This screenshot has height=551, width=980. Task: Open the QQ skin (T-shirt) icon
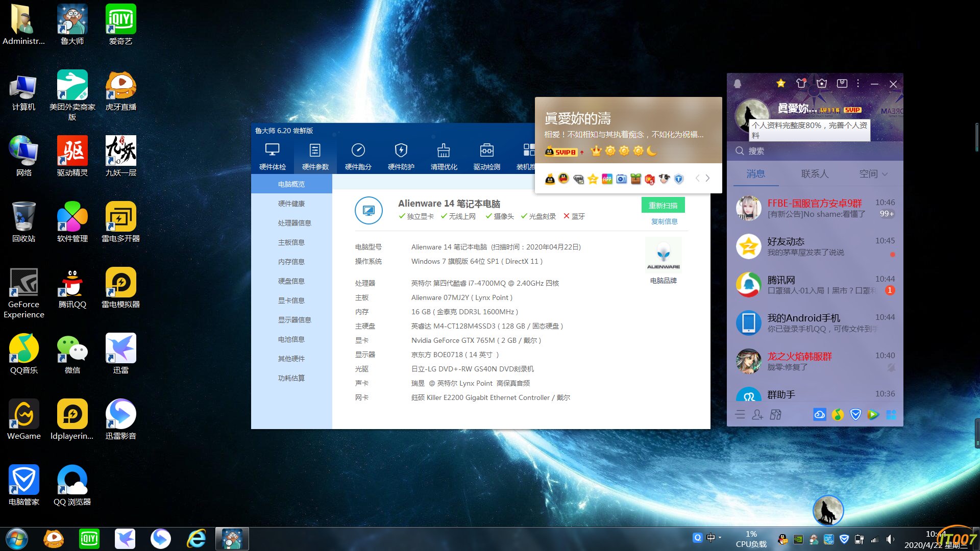click(x=801, y=83)
